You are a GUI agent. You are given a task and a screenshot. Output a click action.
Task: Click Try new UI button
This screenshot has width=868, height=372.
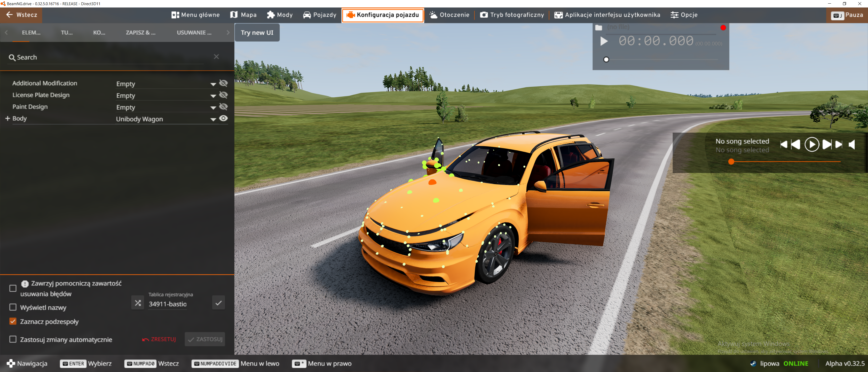click(x=257, y=33)
